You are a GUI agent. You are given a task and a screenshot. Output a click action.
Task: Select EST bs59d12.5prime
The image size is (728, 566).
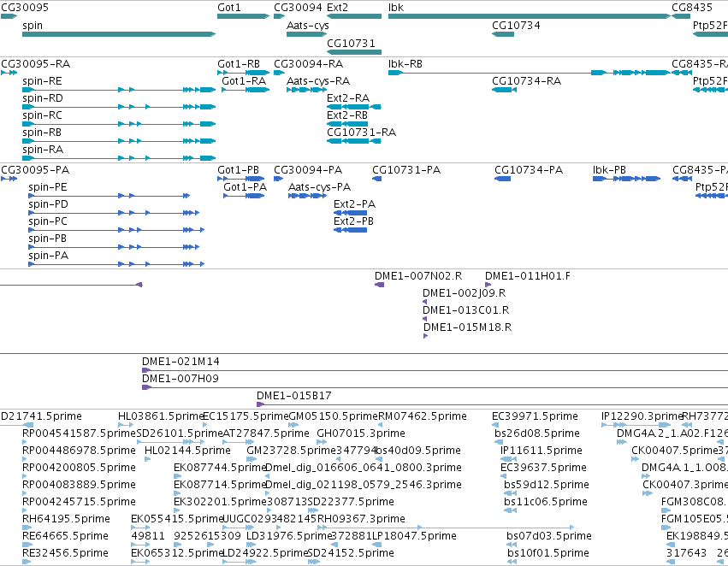509,493
